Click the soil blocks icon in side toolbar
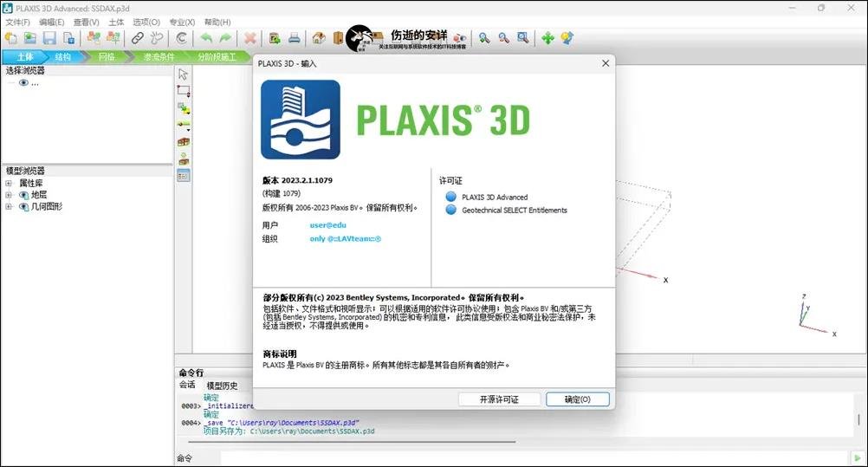This screenshot has height=467, width=868. (x=184, y=142)
